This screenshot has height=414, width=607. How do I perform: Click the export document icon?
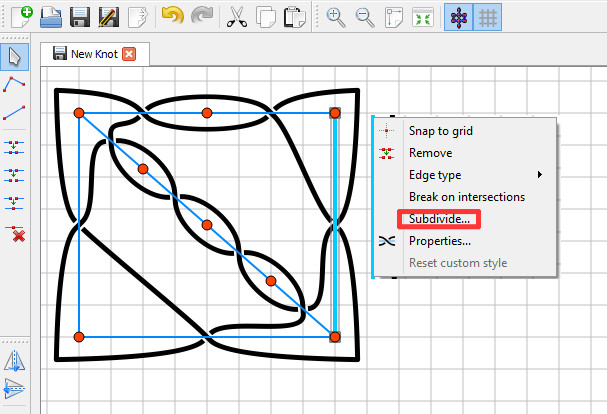point(137,17)
